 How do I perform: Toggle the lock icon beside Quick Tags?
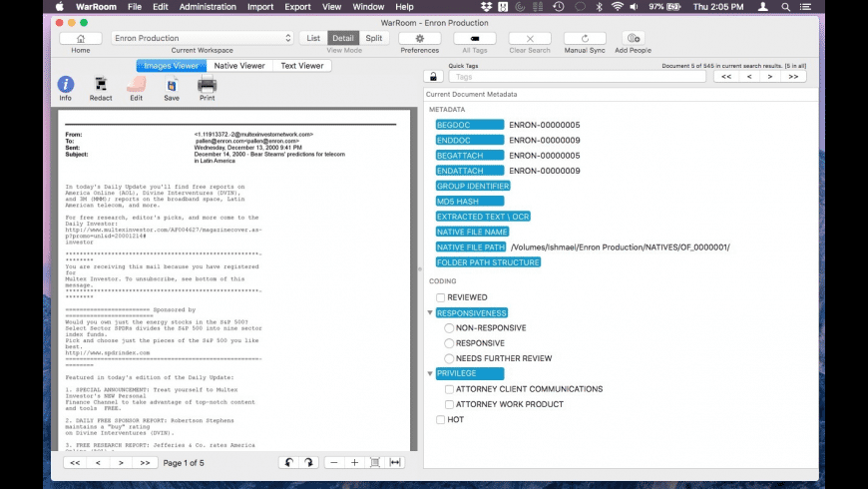click(433, 76)
